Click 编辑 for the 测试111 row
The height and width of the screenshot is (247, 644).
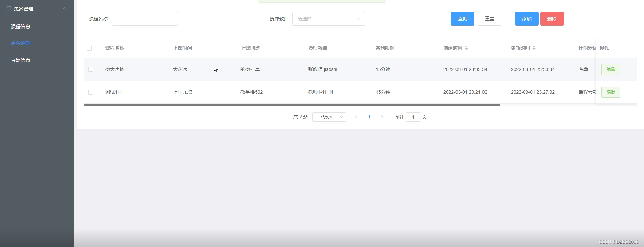[611, 92]
